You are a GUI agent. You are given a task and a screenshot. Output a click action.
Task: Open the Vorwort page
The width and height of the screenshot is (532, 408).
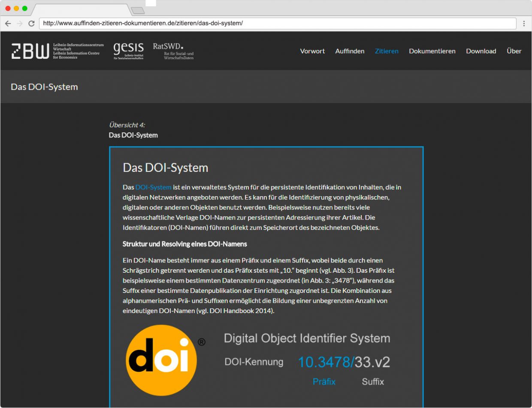(x=312, y=51)
